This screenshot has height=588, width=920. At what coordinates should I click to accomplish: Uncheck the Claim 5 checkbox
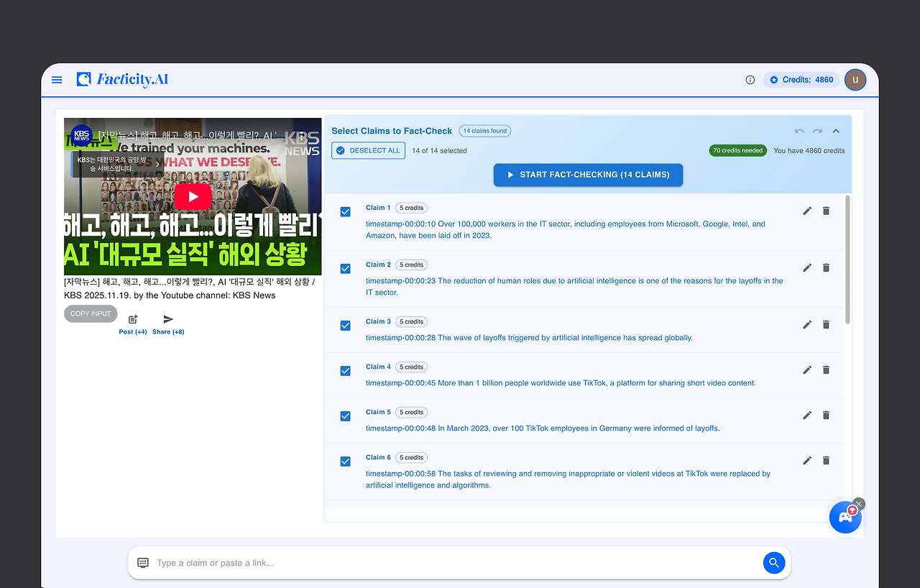(x=346, y=415)
